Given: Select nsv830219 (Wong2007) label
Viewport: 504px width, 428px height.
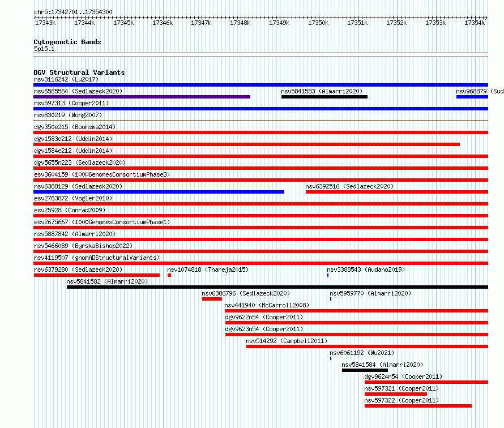Looking at the screenshot, I should (x=68, y=115).
